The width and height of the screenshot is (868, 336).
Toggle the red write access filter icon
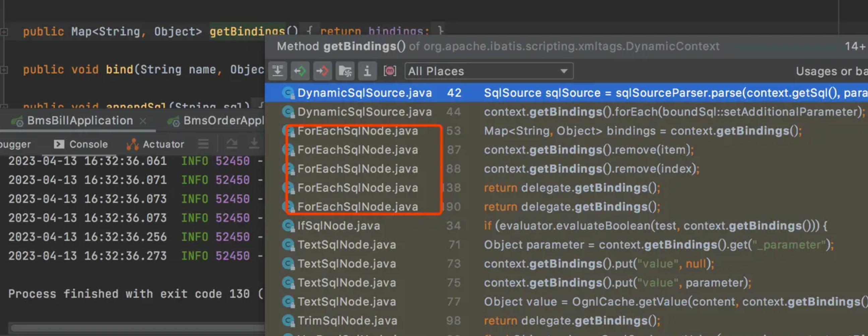322,71
